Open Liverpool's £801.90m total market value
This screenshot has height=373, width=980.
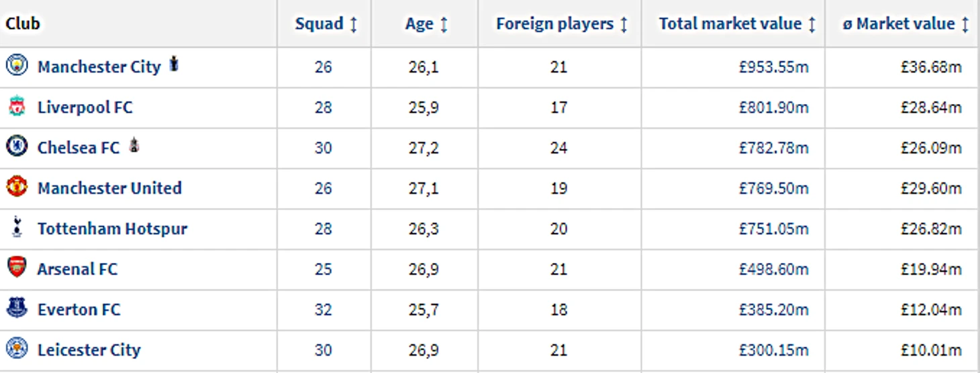point(774,107)
